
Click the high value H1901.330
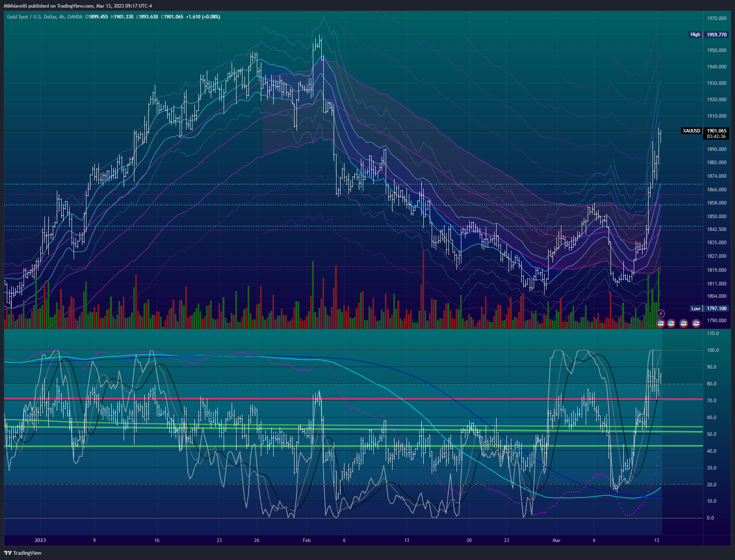click(x=122, y=17)
